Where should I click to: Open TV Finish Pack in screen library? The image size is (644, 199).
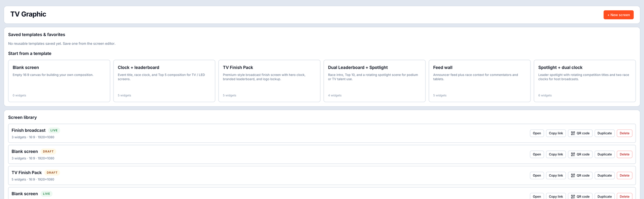(537, 175)
